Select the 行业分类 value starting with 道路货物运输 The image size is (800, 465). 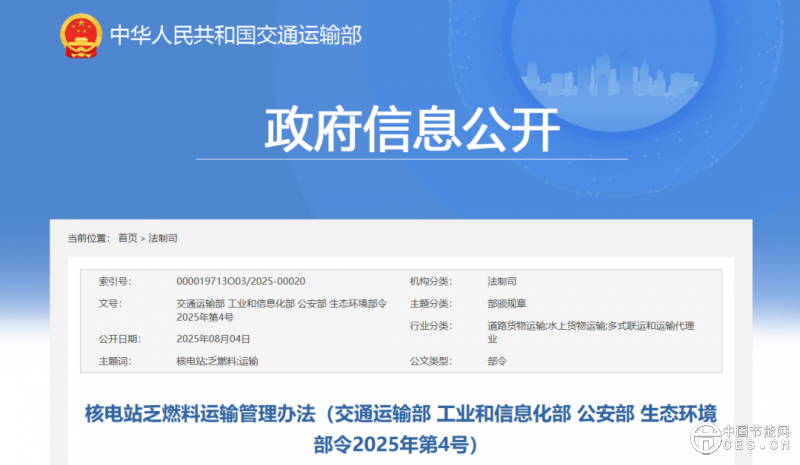coord(590,332)
